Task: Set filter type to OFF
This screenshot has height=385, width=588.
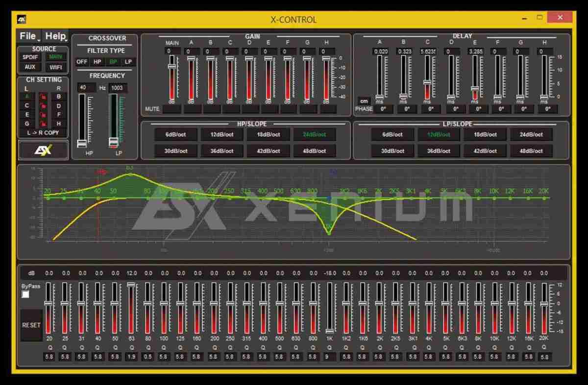Action: click(82, 62)
